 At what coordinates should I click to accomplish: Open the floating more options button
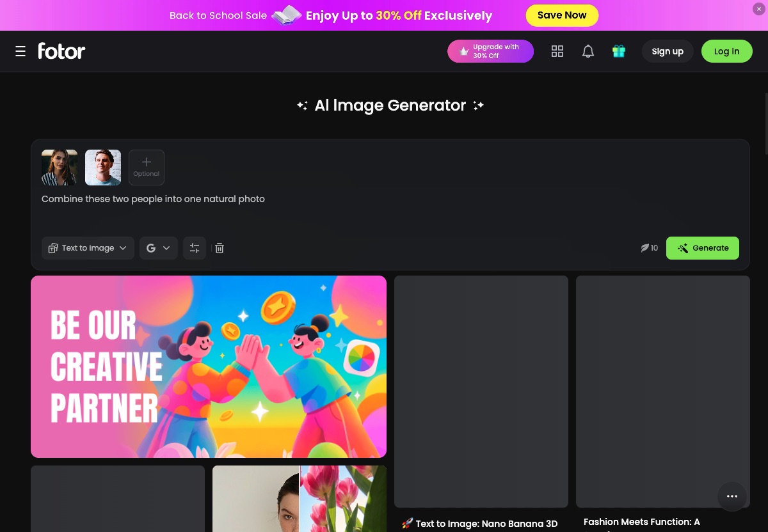(732, 496)
